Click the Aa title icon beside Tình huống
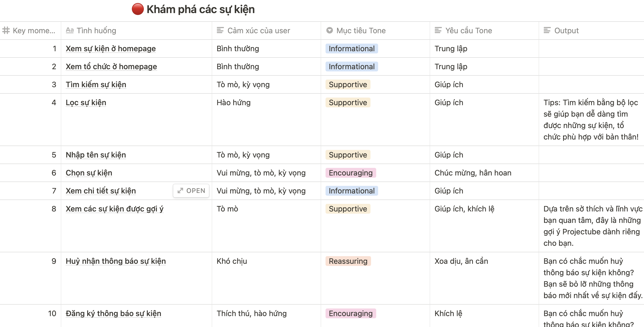Image resolution: width=644 pixels, height=327 pixels. 70,30
